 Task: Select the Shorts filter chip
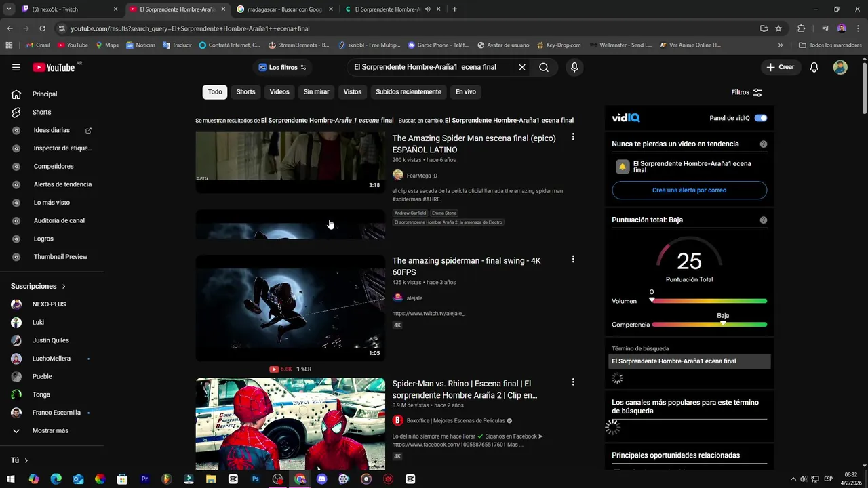(245, 92)
